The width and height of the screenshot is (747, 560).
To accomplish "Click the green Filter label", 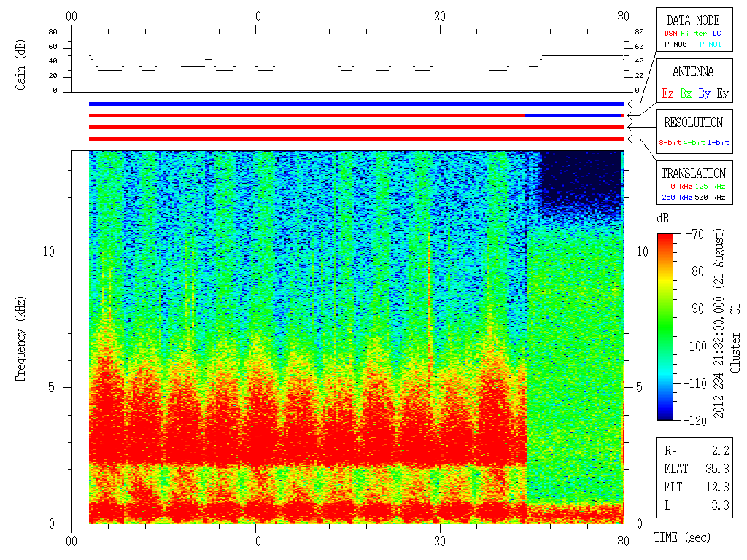I will tap(694, 34).
